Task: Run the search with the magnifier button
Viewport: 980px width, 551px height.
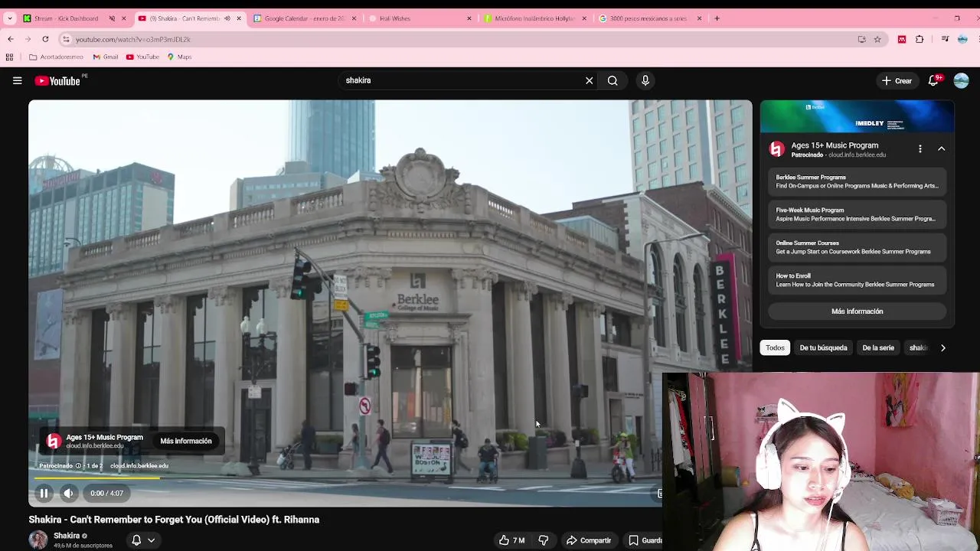Action: click(x=612, y=80)
